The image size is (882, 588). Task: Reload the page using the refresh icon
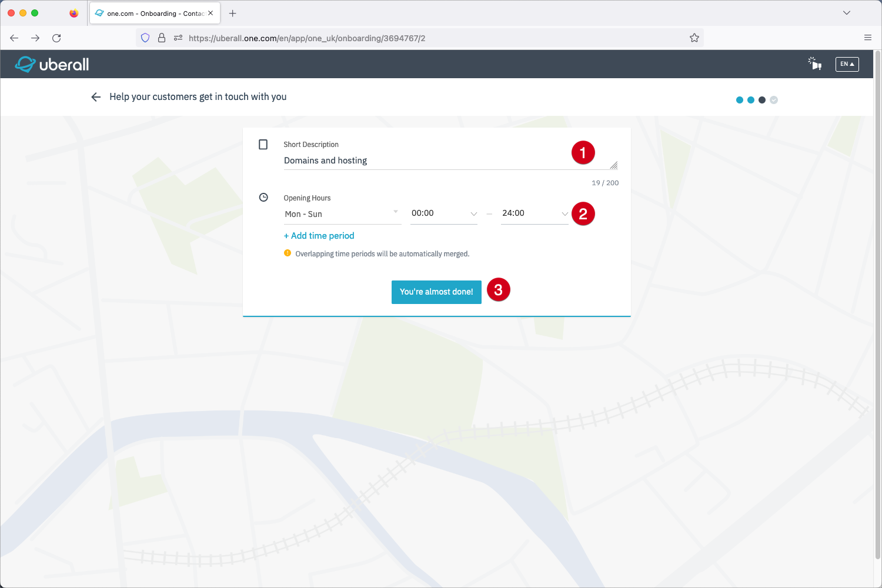pos(56,38)
